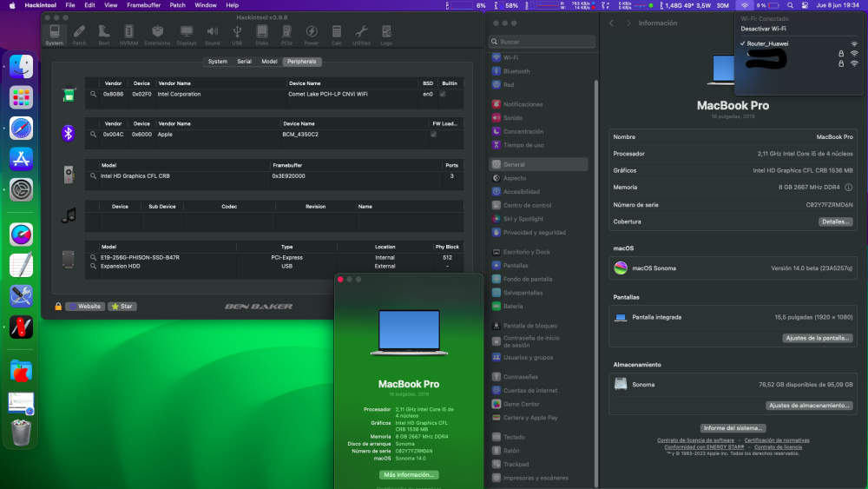This screenshot has width=868, height=489.
Task: Open the Apple menu
Action: coord(12,5)
